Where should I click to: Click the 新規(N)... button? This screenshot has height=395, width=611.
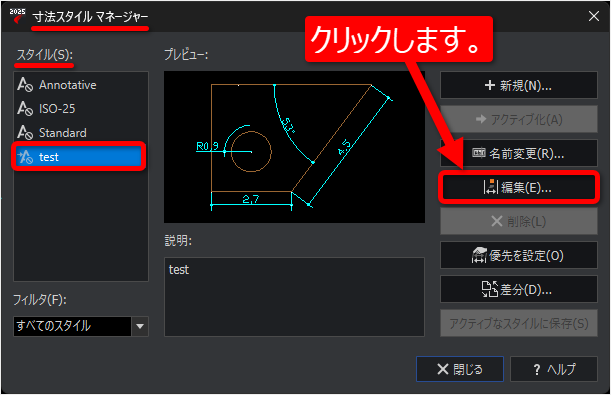(519, 85)
